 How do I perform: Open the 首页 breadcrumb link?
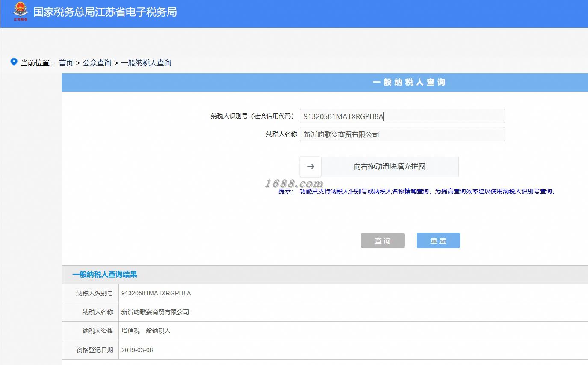(66, 63)
